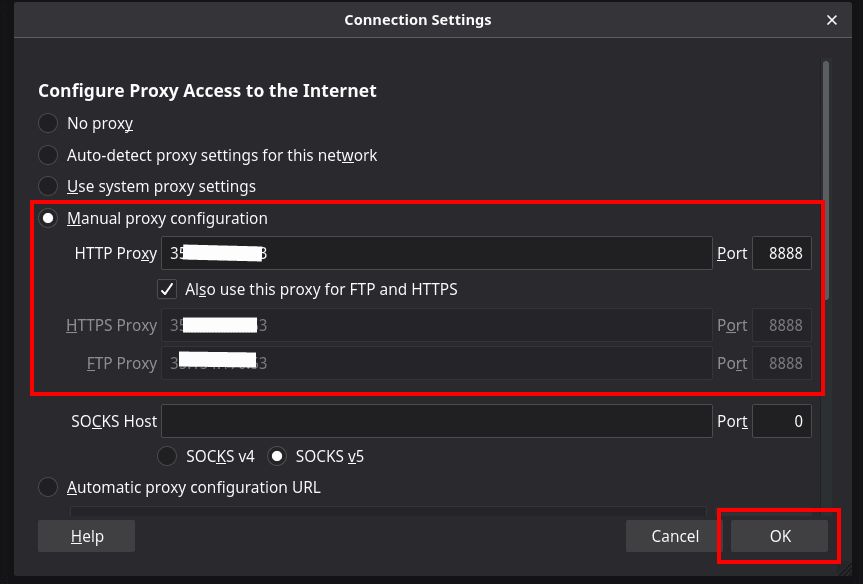
Task: Click the HTTPS Proxy Port field
Action: click(x=782, y=325)
